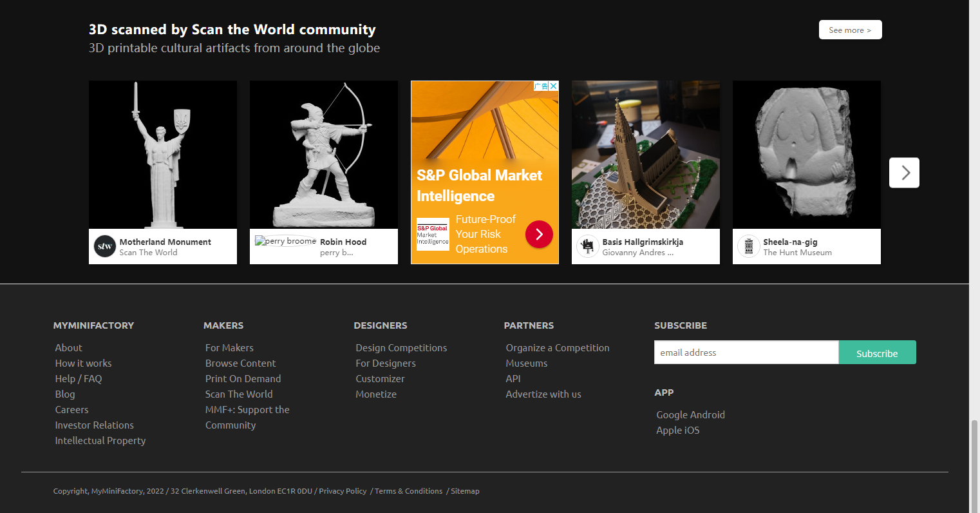Advance carousel with the right chevron

pyautogui.click(x=904, y=173)
